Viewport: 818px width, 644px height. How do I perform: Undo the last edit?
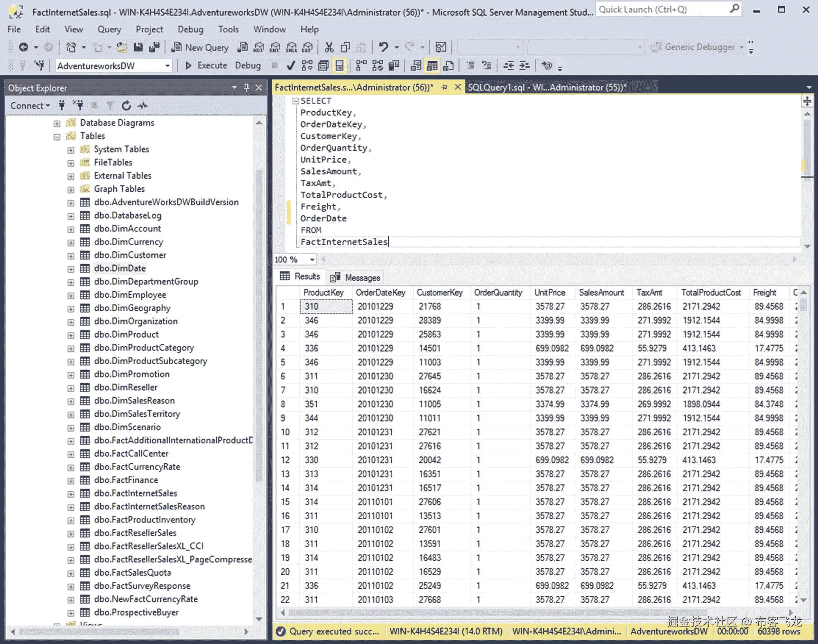383,47
